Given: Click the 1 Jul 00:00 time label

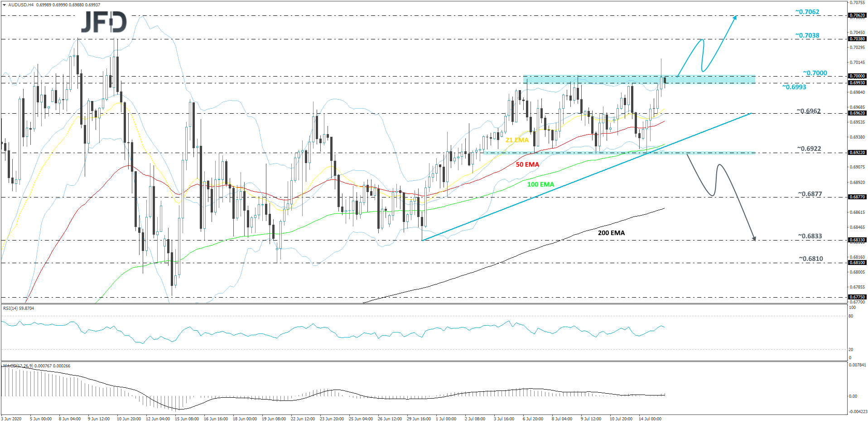Looking at the screenshot, I should [446, 419].
